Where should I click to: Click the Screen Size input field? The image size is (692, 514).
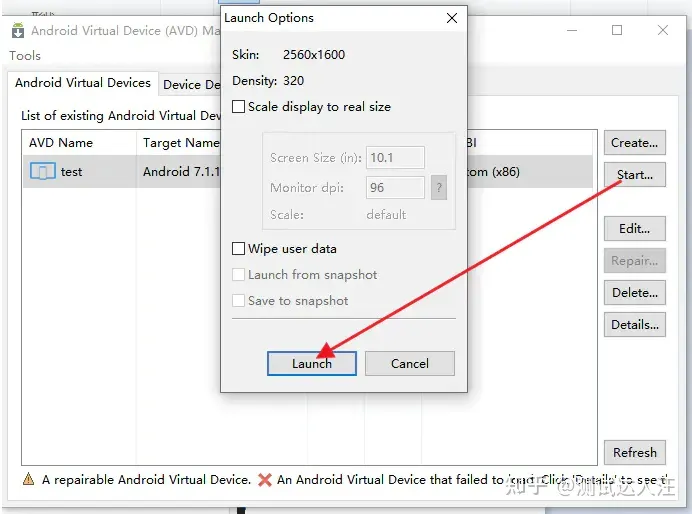[x=395, y=158]
